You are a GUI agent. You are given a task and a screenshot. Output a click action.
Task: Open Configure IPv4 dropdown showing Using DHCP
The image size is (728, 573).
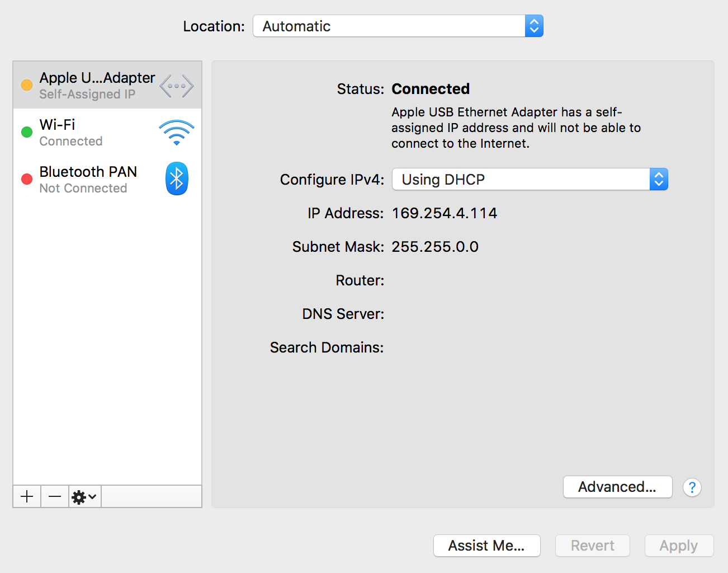(x=530, y=179)
